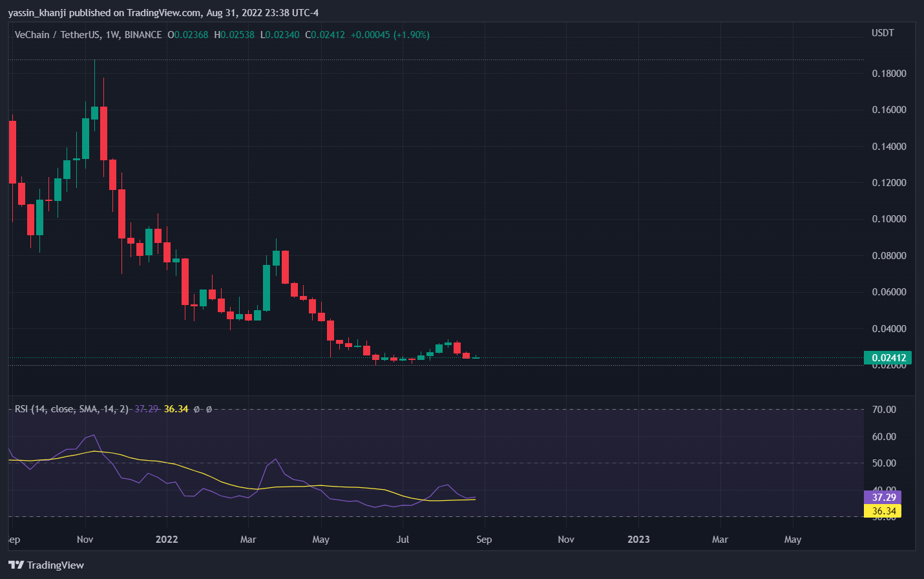This screenshot has height=579, width=924.
Task: Click the 0.10000 price axis label
Action: (889, 219)
